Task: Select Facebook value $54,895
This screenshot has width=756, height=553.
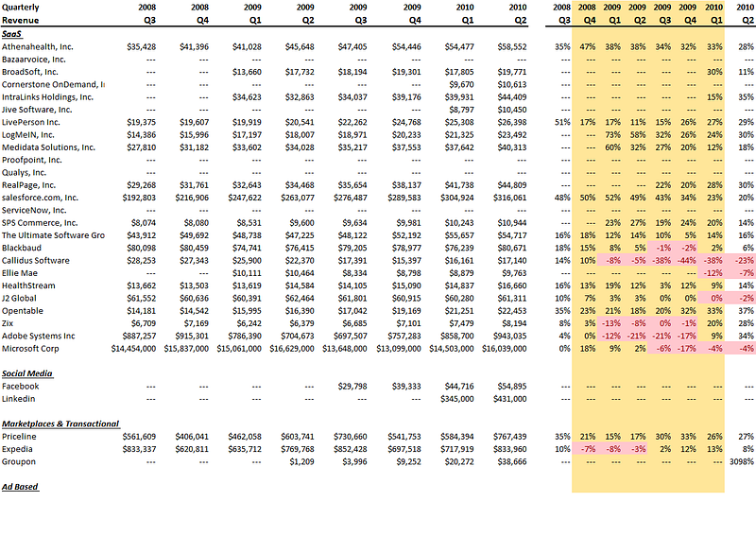Action: pyautogui.click(x=512, y=387)
